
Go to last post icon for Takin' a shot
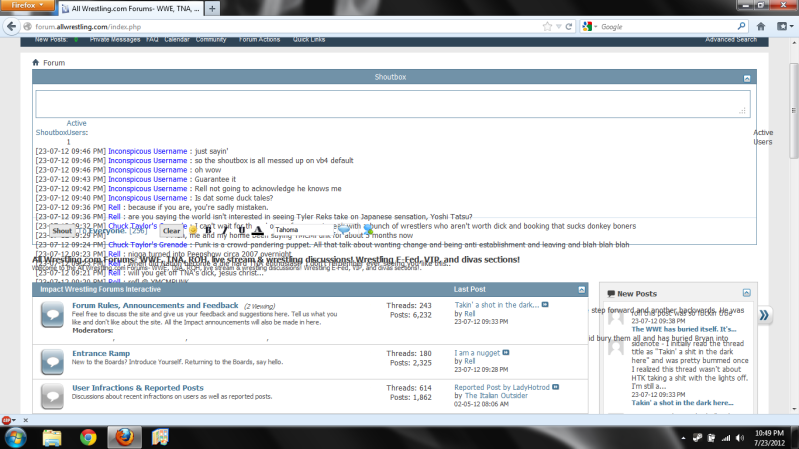545,305
